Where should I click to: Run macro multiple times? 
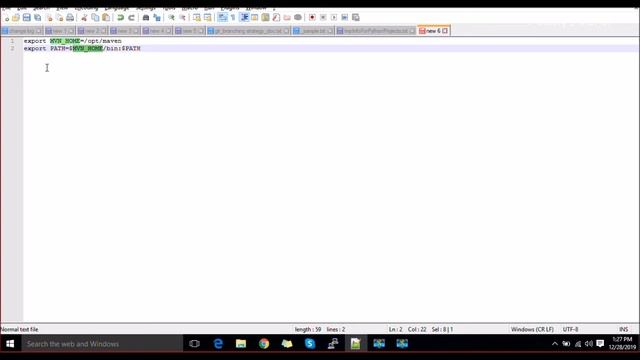pos(344,18)
